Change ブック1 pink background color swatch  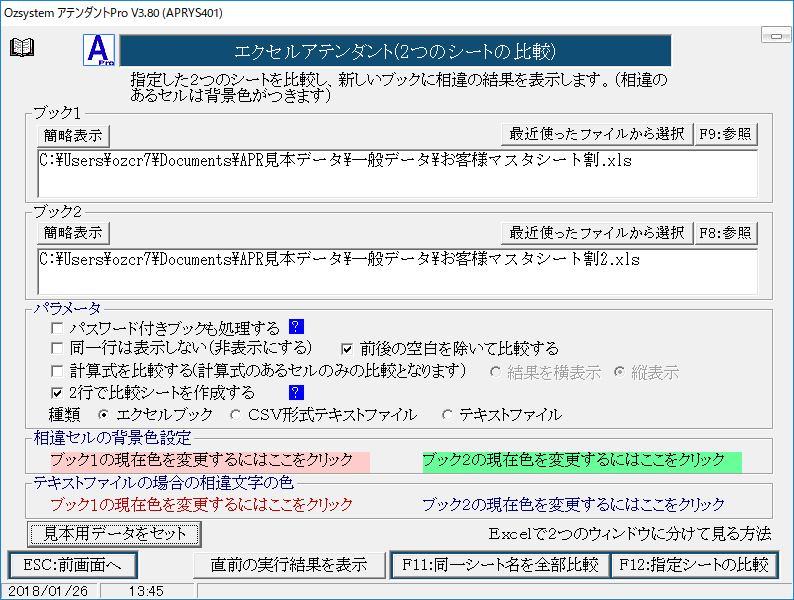[210, 461]
